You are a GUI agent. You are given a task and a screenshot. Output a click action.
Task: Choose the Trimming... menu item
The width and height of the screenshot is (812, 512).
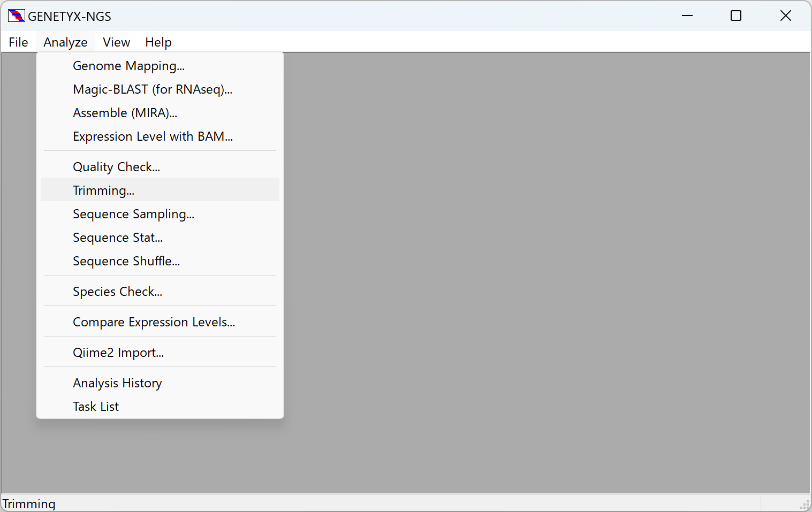point(160,190)
